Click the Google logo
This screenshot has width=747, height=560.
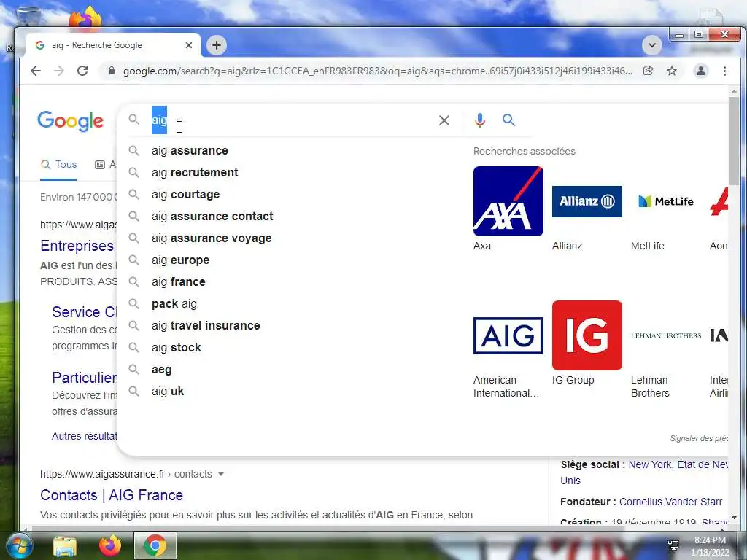[71, 122]
